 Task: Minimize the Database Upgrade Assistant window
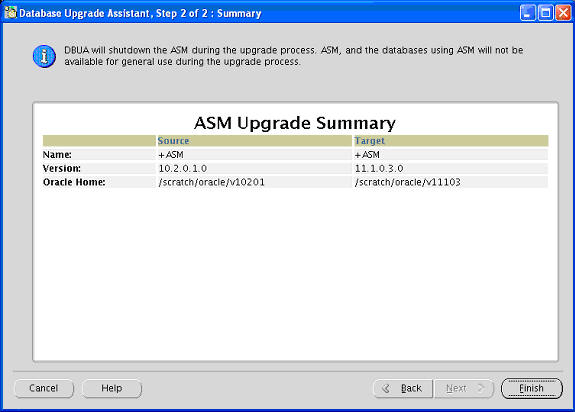[527, 13]
